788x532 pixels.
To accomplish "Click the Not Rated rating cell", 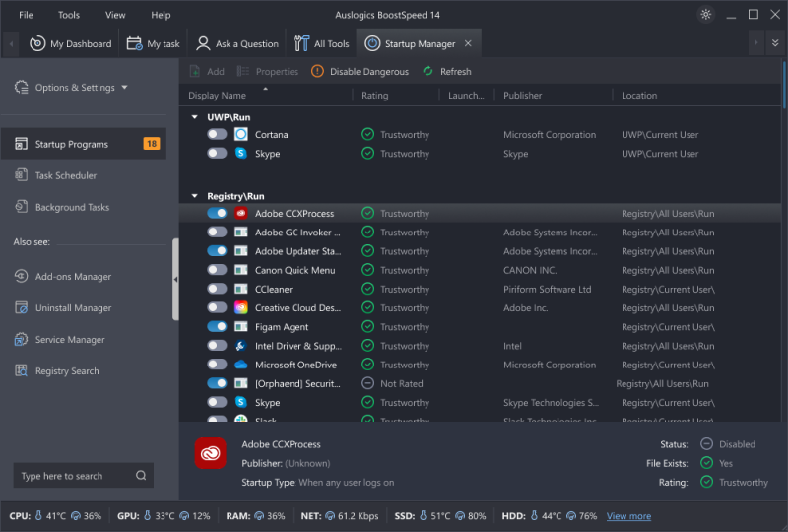I will [x=401, y=383].
